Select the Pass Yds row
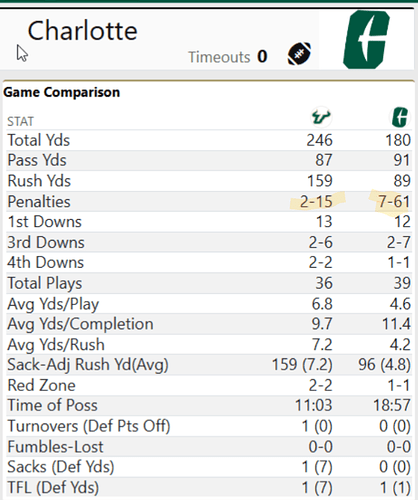 tap(209, 160)
